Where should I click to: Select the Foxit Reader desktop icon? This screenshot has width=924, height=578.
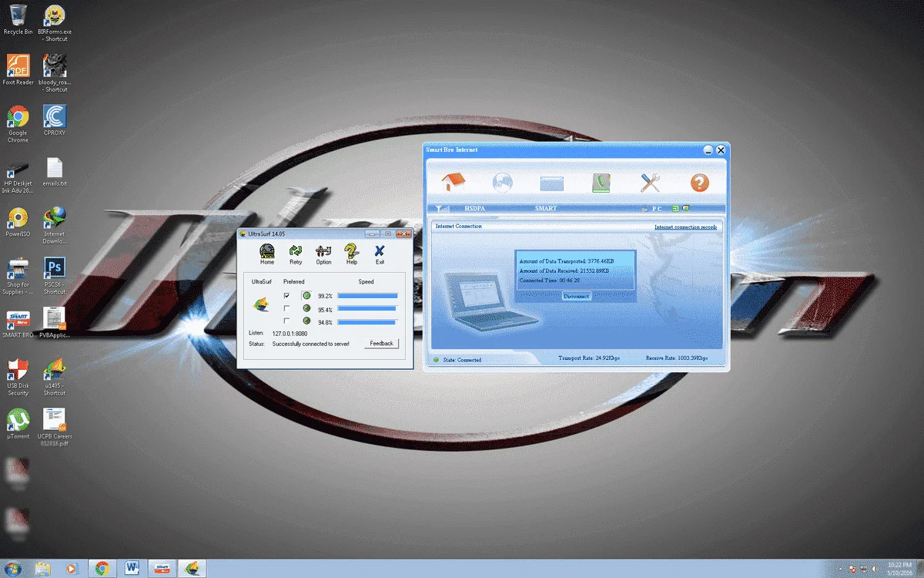[18, 70]
